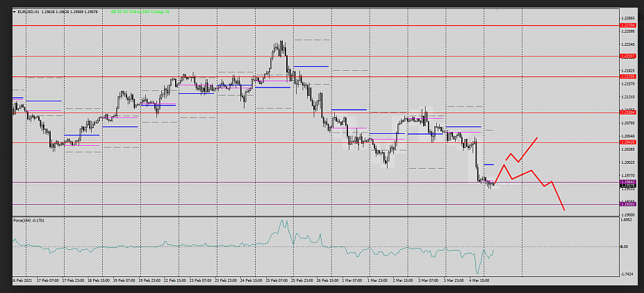Image resolution: width=644 pixels, height=293 pixels.
Task: Click the 0.00 level on Force scale
Action: coord(624,246)
